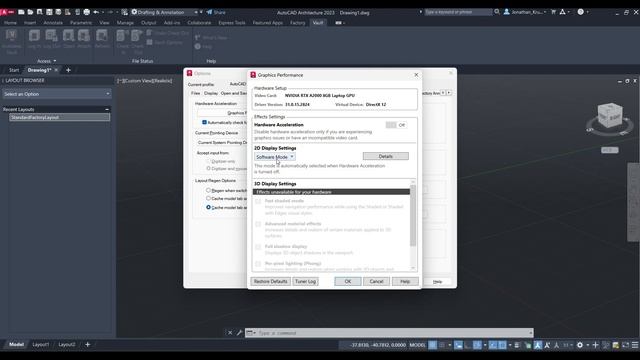Click the help question mark icon in title bar
640x360 pixels.
click(580, 12)
